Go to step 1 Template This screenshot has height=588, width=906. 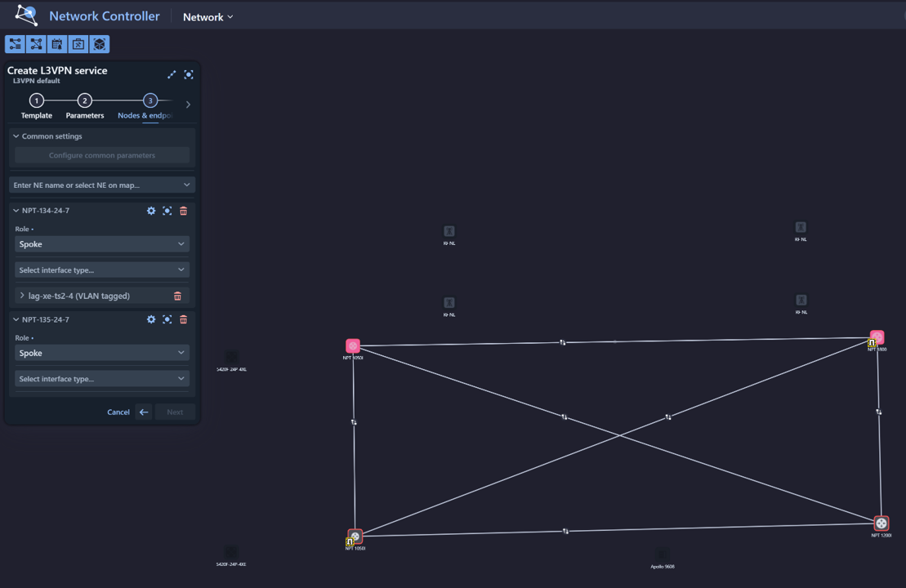[x=36, y=101]
